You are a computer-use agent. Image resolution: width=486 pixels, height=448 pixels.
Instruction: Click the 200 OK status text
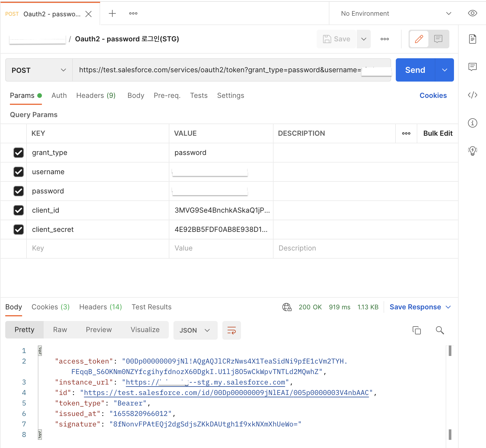[x=310, y=307]
